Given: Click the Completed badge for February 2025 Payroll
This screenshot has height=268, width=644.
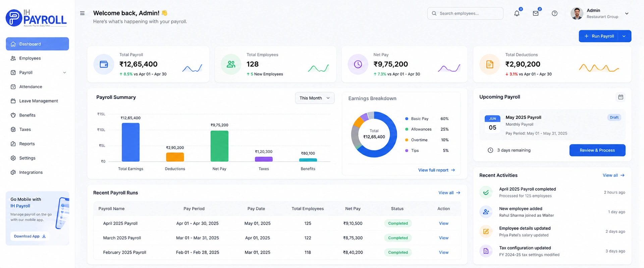Looking at the screenshot, I should [x=398, y=252].
